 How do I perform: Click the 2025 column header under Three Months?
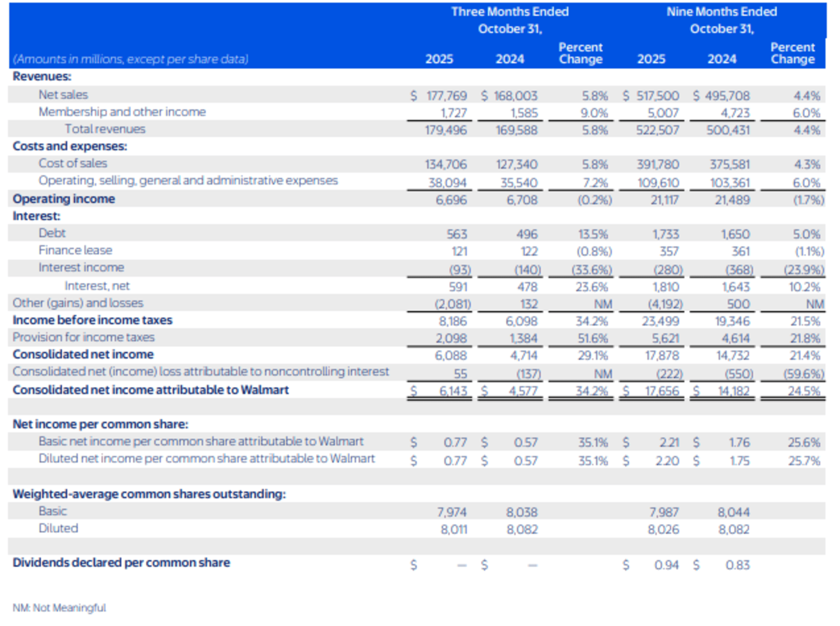click(440, 59)
